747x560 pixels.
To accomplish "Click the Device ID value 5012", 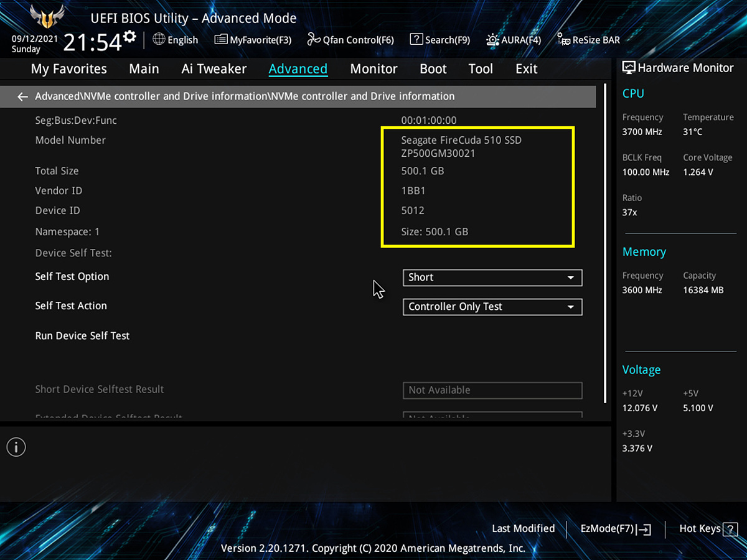I will [x=413, y=211].
